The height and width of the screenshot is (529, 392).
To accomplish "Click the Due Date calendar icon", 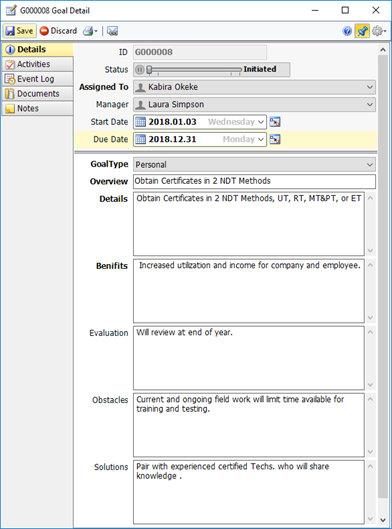I will pyautogui.click(x=140, y=139).
